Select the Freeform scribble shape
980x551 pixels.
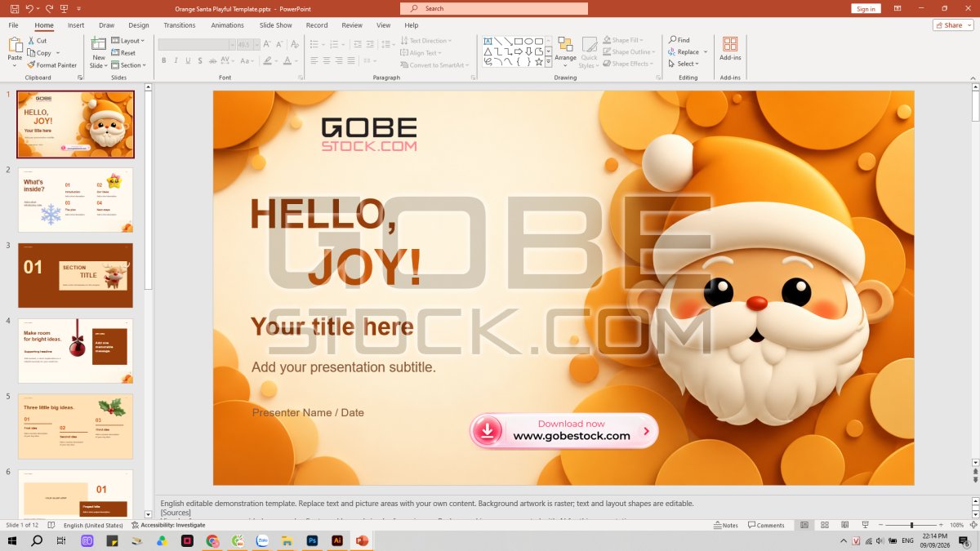pos(488,61)
